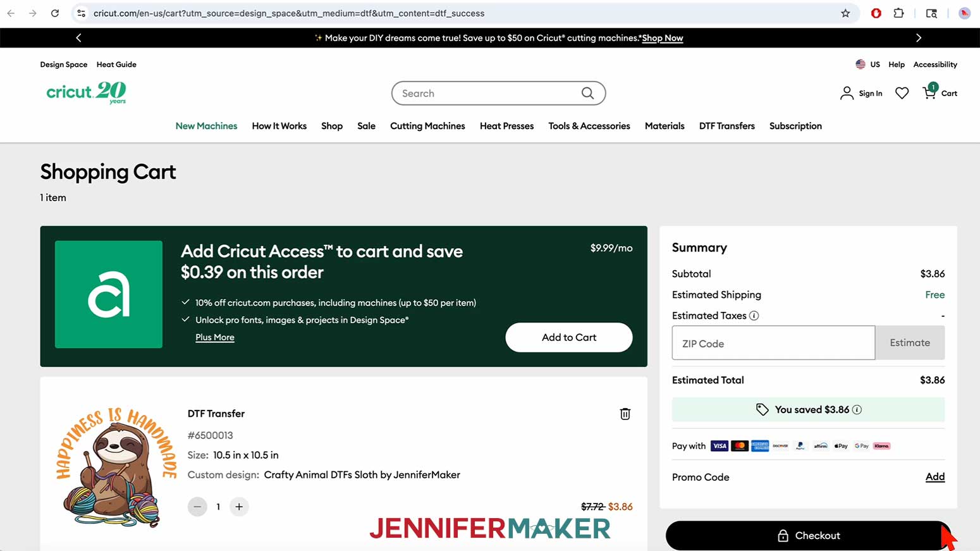Screen dimensions: 980x551
Task: Remove DTF Transfer with trash icon
Action: [625, 414]
